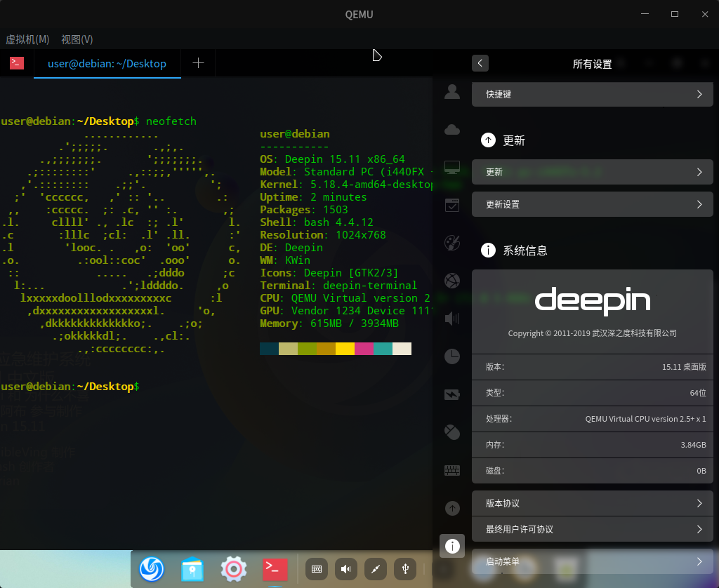Expand the 快捷键 settings row
The image size is (719, 588).
pyautogui.click(x=592, y=94)
